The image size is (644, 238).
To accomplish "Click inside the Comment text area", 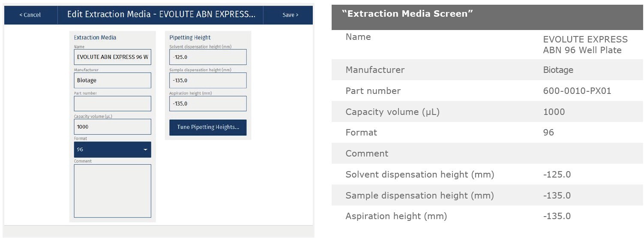I will 112,190.
